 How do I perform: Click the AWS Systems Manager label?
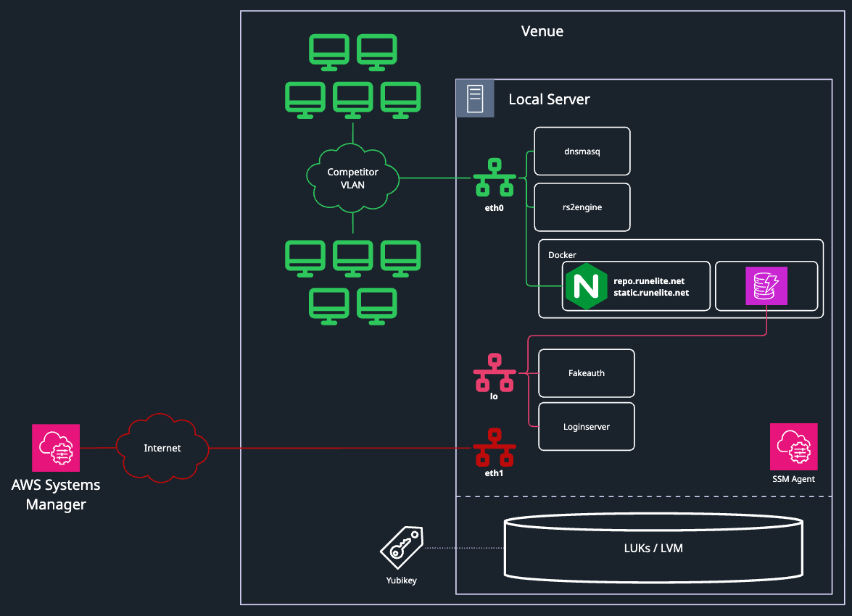[56, 494]
